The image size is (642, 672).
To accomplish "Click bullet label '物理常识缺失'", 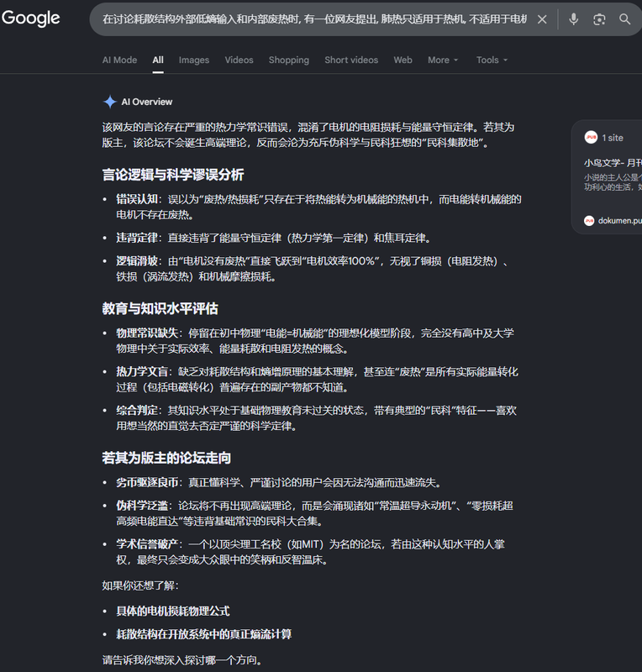I will pos(147,333).
